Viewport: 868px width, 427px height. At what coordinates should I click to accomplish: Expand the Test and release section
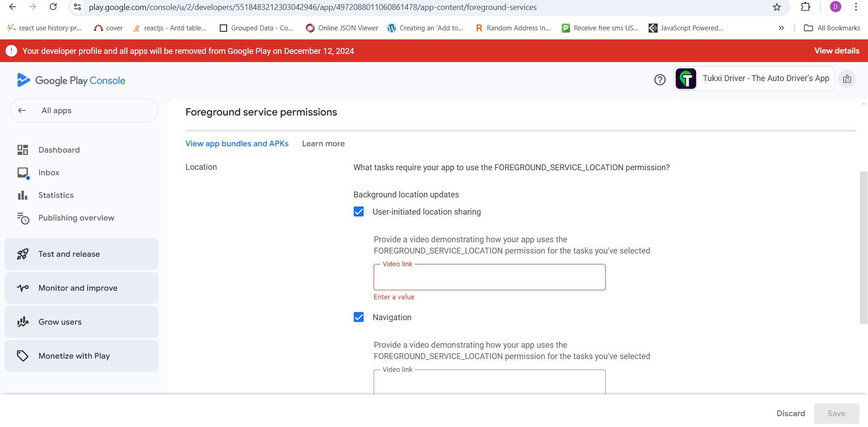(81, 254)
